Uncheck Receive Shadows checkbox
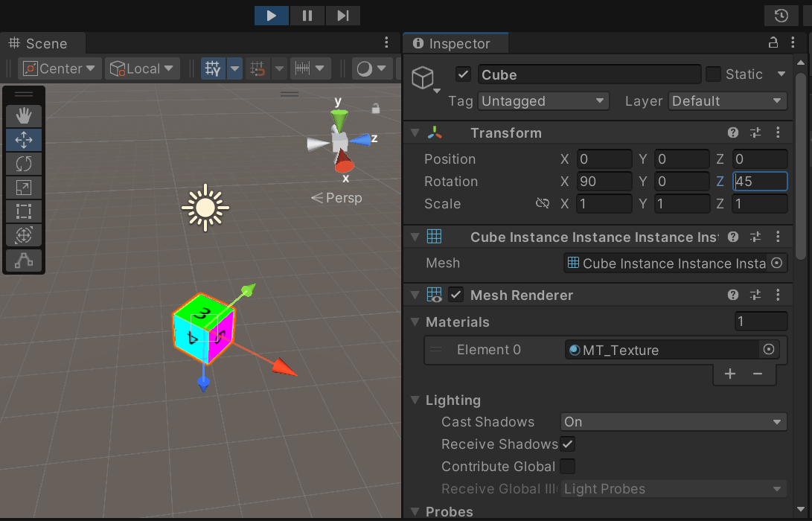Screen dimensions: 812x521 tap(568, 444)
